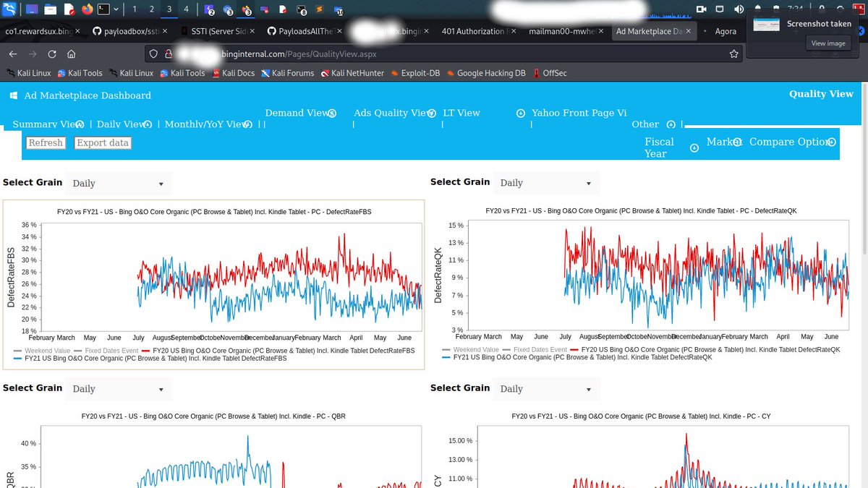Open OffSec bookmark
Image resolution: width=868 pixels, height=488 pixels.
(550, 73)
